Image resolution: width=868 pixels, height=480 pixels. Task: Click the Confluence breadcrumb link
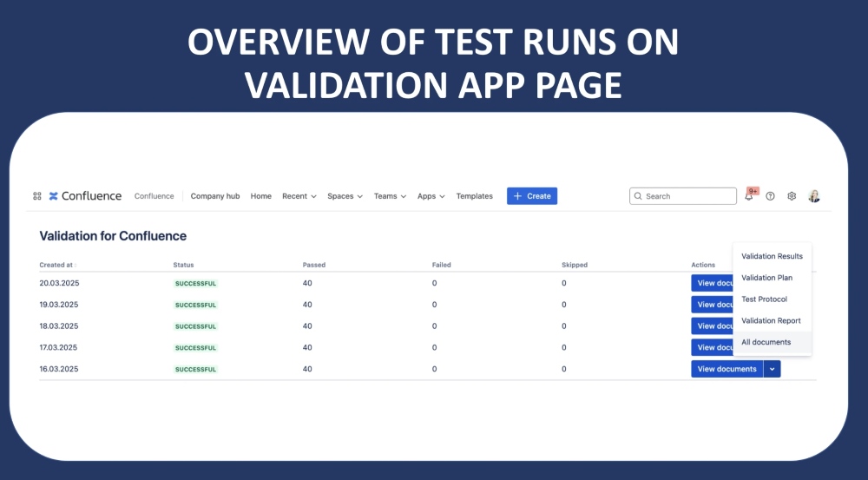tap(154, 196)
